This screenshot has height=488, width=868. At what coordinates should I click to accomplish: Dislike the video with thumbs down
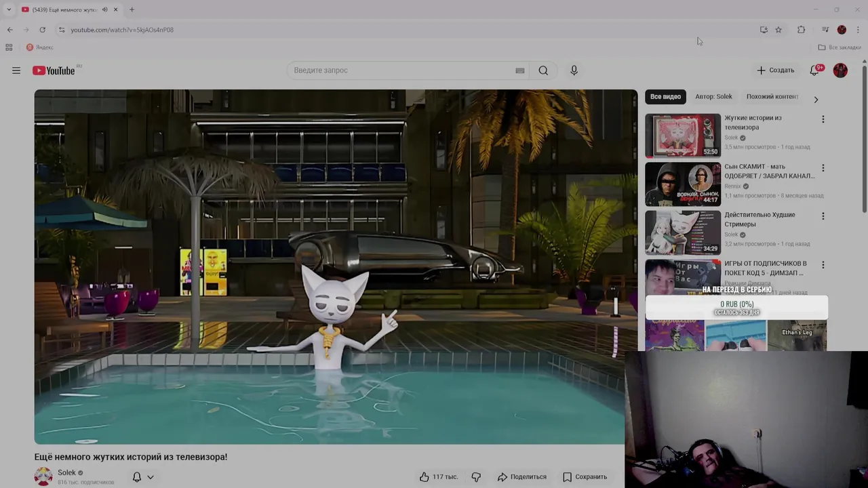click(x=476, y=477)
